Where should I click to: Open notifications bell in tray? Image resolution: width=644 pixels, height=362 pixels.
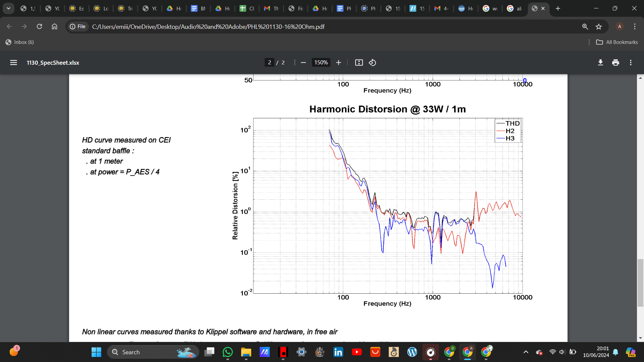615,352
